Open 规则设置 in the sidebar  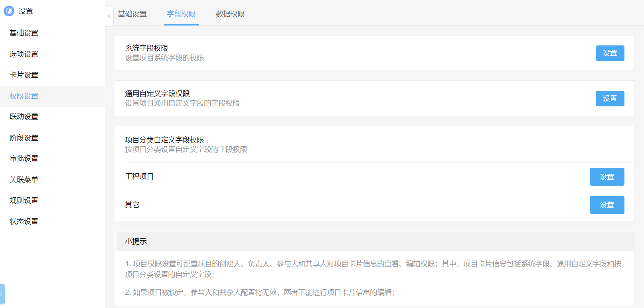24,200
